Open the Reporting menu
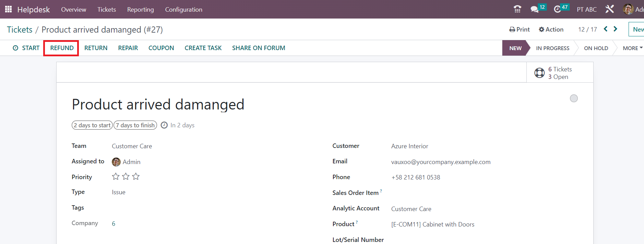Image resolution: width=644 pixels, height=244 pixels. [140, 10]
